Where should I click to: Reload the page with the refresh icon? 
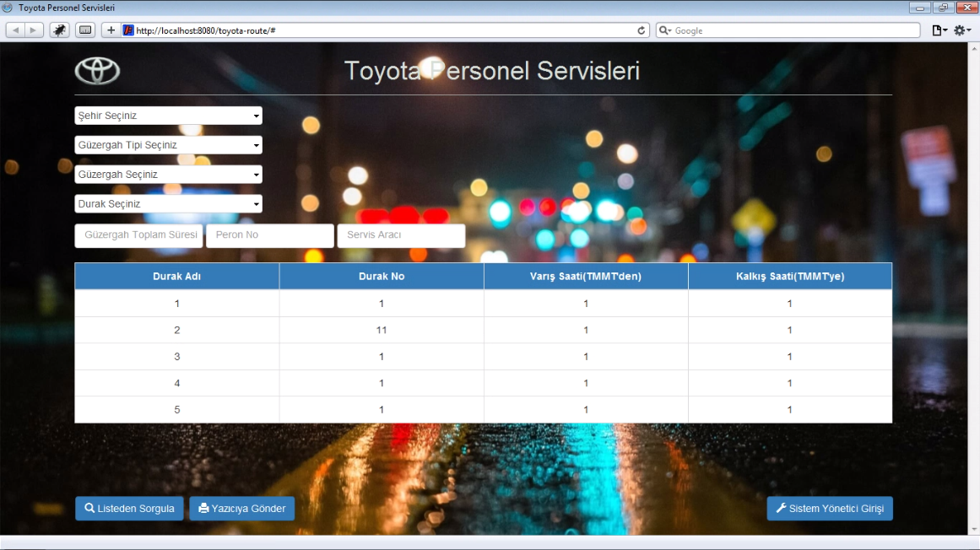pyautogui.click(x=642, y=30)
